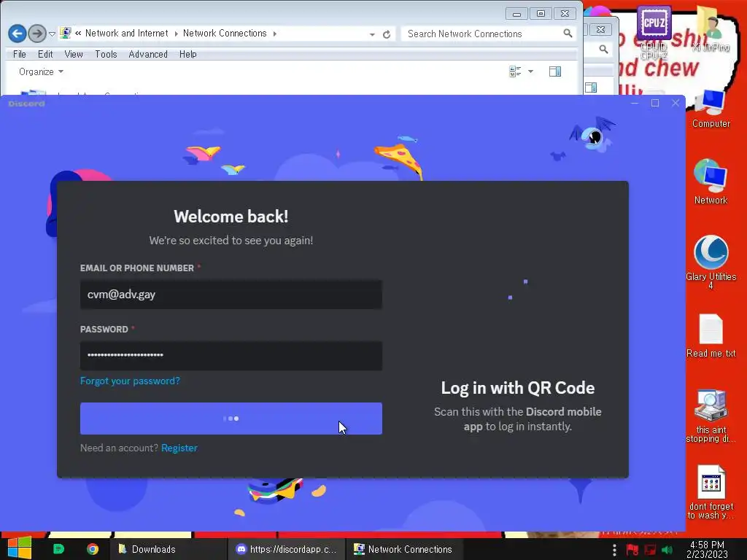Image resolution: width=747 pixels, height=560 pixels.
Task: Open the Register link
Action: pos(179,448)
